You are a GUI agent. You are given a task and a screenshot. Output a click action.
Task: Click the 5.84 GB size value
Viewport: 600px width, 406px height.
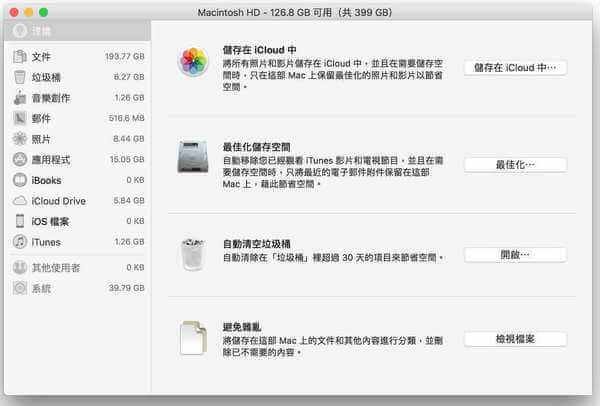click(129, 201)
